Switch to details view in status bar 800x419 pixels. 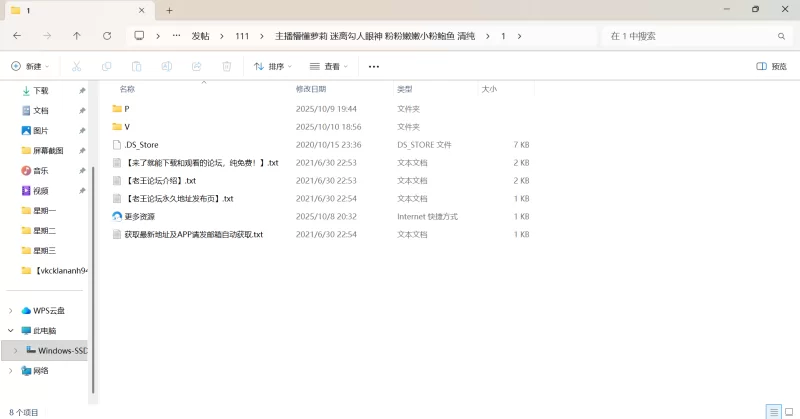[773, 411]
